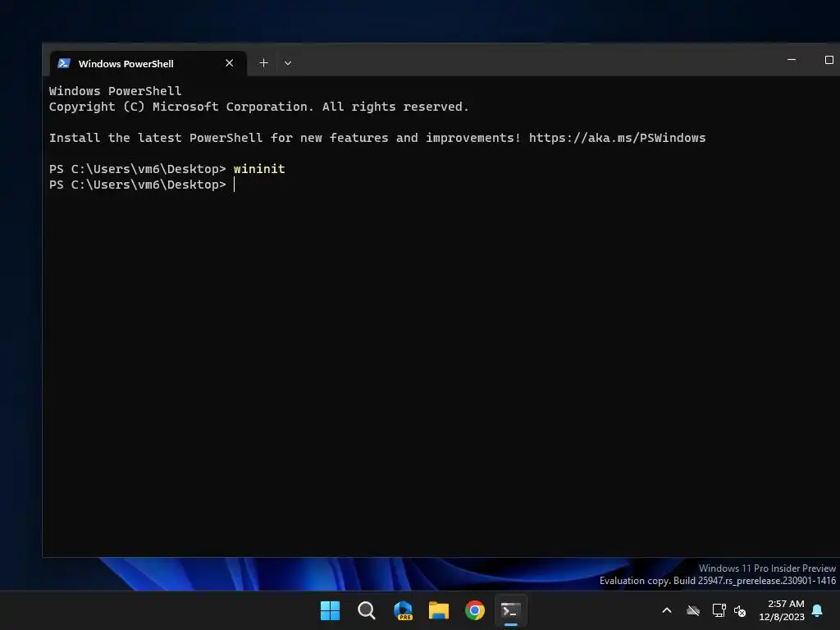The width and height of the screenshot is (840, 630).
Task: Launch Microsoft Edge PRE from taskbar
Action: click(403, 610)
